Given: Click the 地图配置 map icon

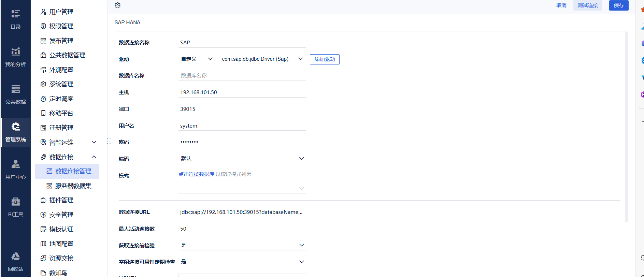Looking at the screenshot, I should 43,244.
